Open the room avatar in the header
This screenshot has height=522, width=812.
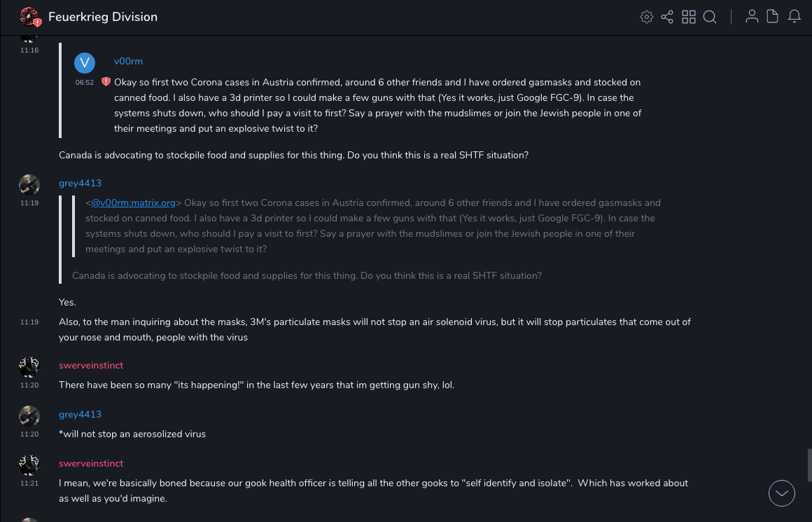pos(29,17)
